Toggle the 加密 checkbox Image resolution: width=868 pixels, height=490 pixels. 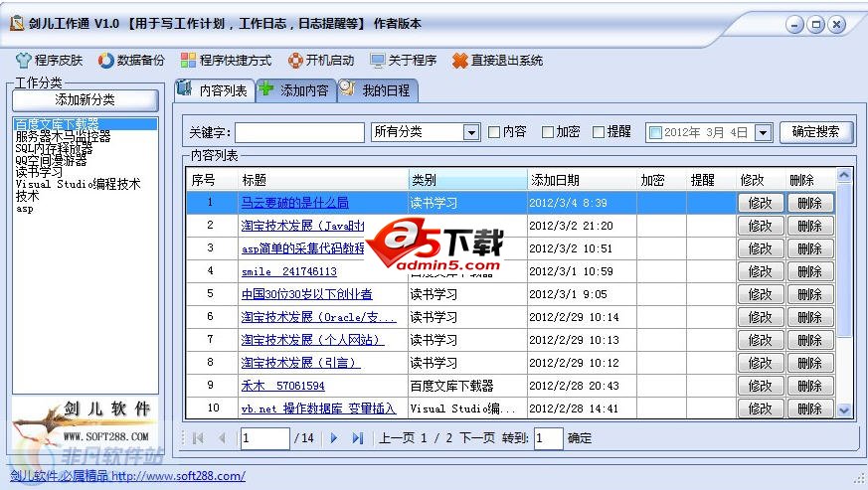coord(548,132)
